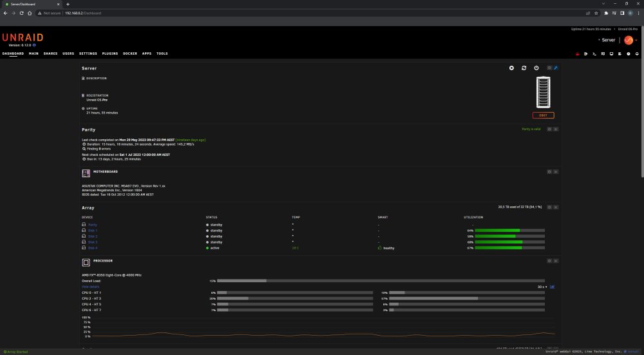Close the Parity tile with X

click(x=556, y=129)
